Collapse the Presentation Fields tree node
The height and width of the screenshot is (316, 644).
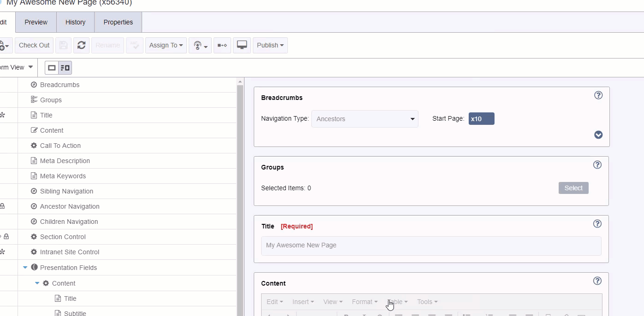[25, 267]
